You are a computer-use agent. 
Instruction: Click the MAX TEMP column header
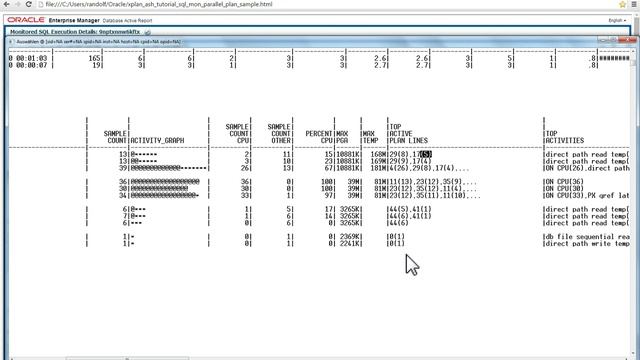tap(370, 137)
